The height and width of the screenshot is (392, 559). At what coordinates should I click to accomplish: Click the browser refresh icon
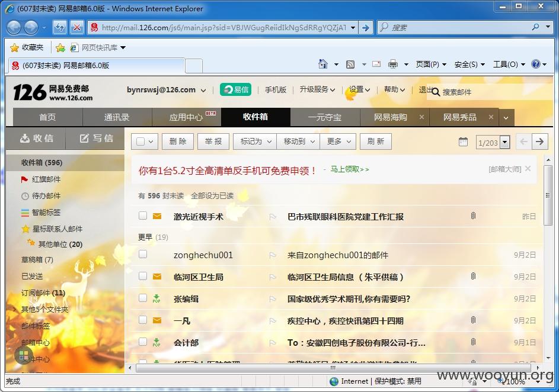pyautogui.click(x=59, y=27)
